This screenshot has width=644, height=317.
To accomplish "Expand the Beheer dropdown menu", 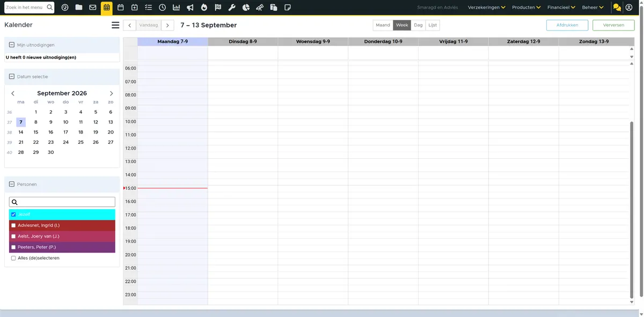I will pyautogui.click(x=592, y=8).
